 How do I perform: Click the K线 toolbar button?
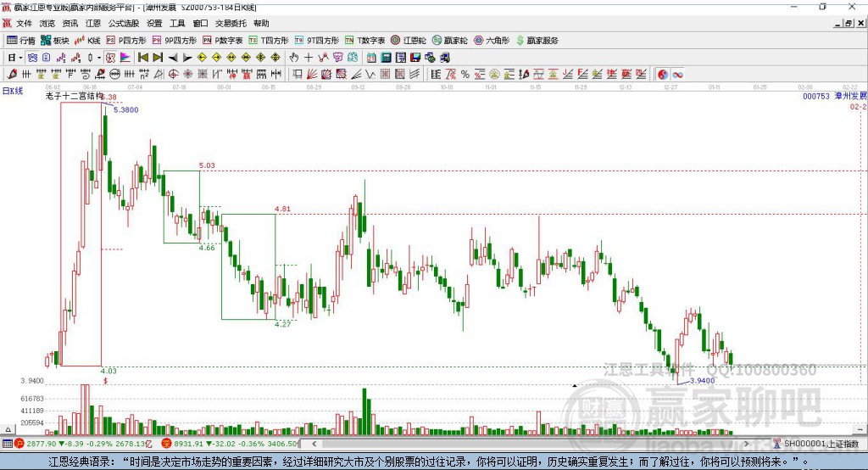[87, 41]
